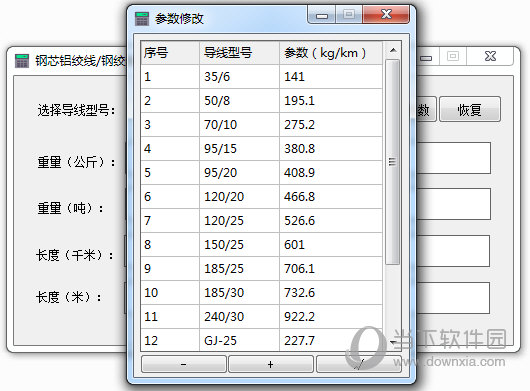Click parameter value 227.7
The image size is (530, 391).
coord(331,340)
